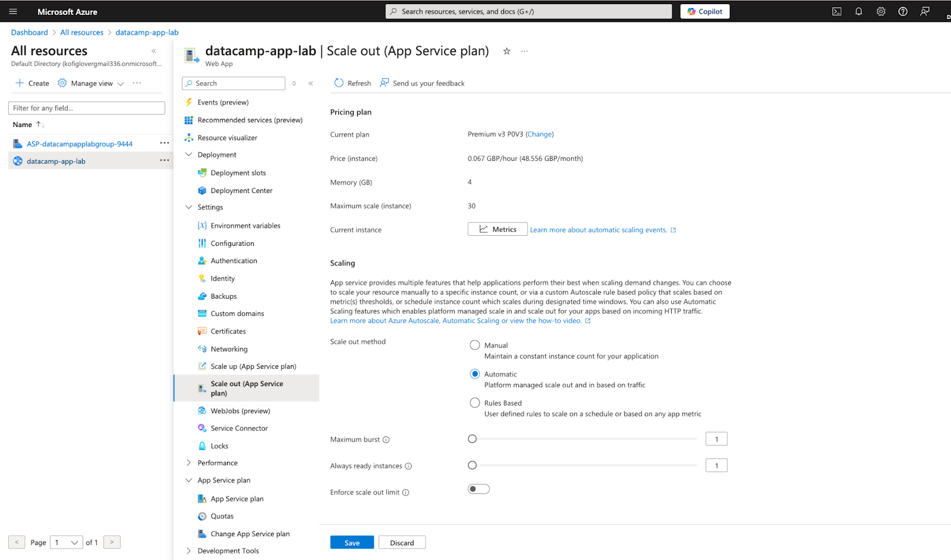Screen dimensions: 951x560
Task: Open the page number dropdown
Action: (67, 542)
